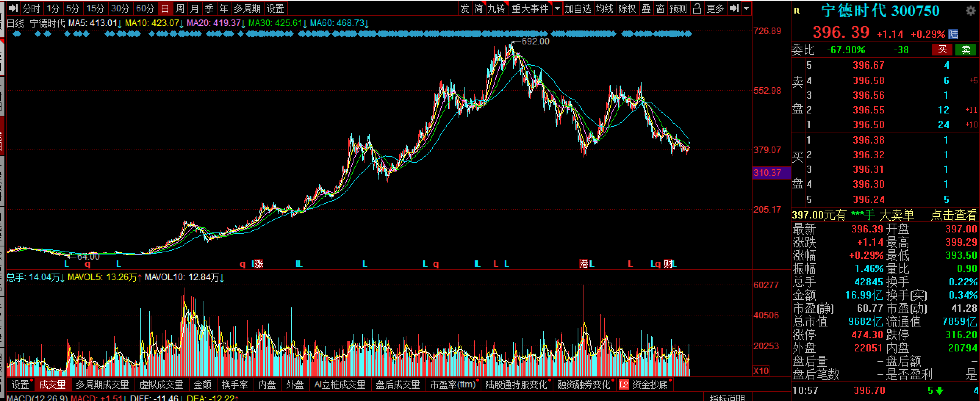980x401 pixels.
Task: Toggle 均线 moving average lines
Action: [x=604, y=8]
